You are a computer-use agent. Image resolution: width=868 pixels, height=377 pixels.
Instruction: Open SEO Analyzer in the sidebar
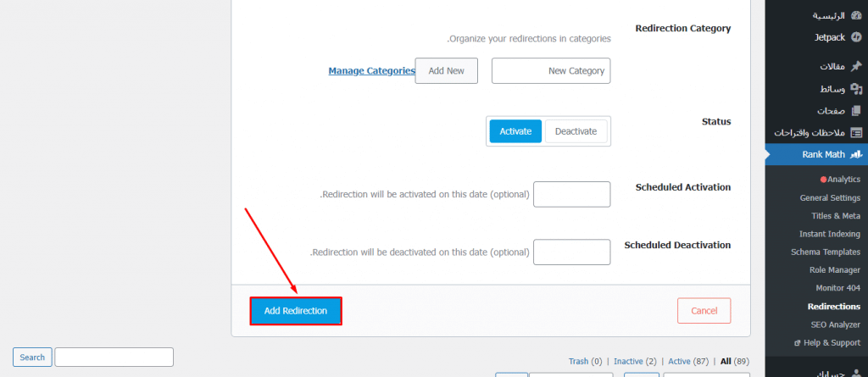point(835,324)
